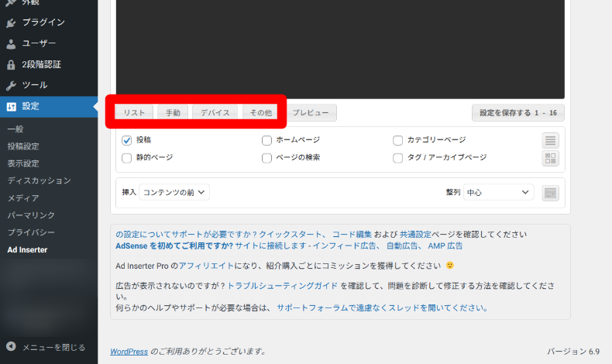Open ディスカッション submenu item

[39, 180]
